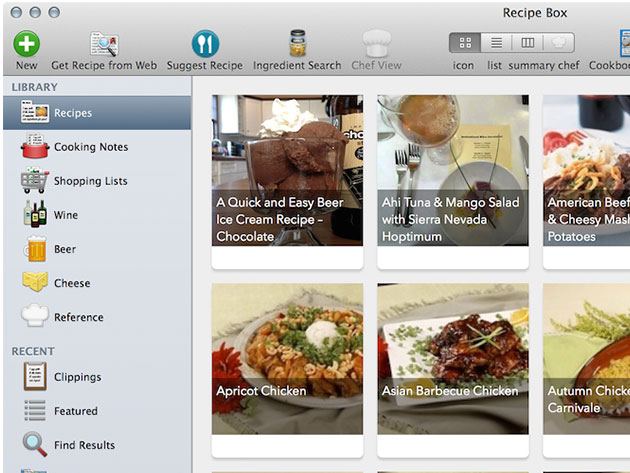
Task: Click the Cheese wedge icon
Action: point(35,282)
